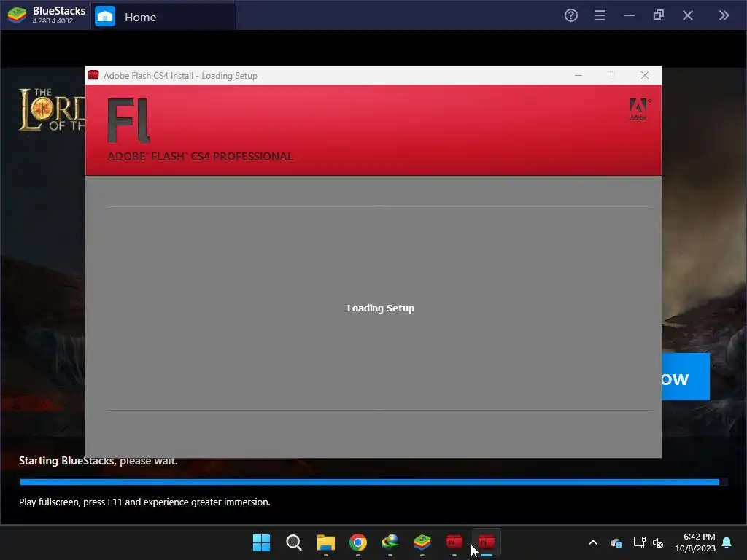The width and height of the screenshot is (747, 560).
Task: Open Google Chrome from the taskbar
Action: coord(357,542)
